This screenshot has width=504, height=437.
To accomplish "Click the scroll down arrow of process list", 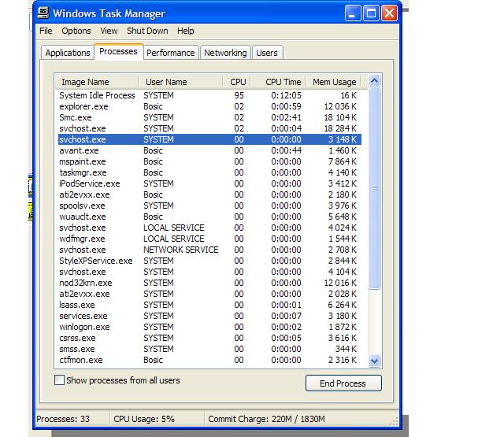I will pyautogui.click(x=375, y=361).
